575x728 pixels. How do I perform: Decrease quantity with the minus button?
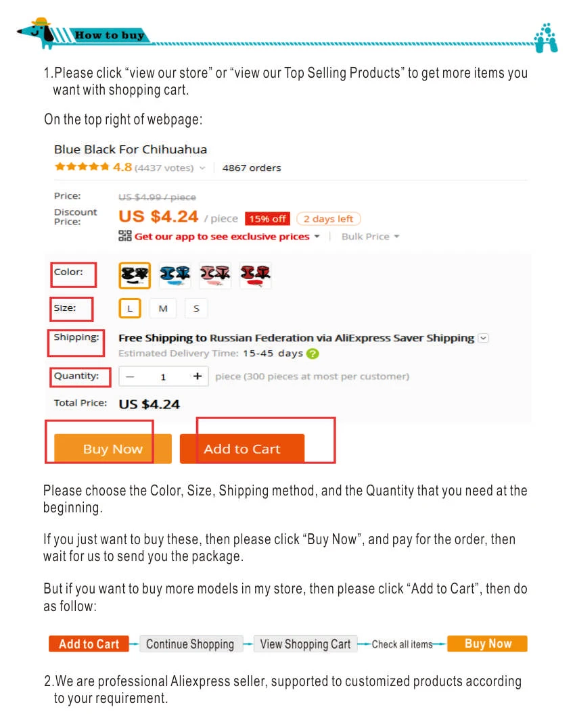[x=130, y=377]
